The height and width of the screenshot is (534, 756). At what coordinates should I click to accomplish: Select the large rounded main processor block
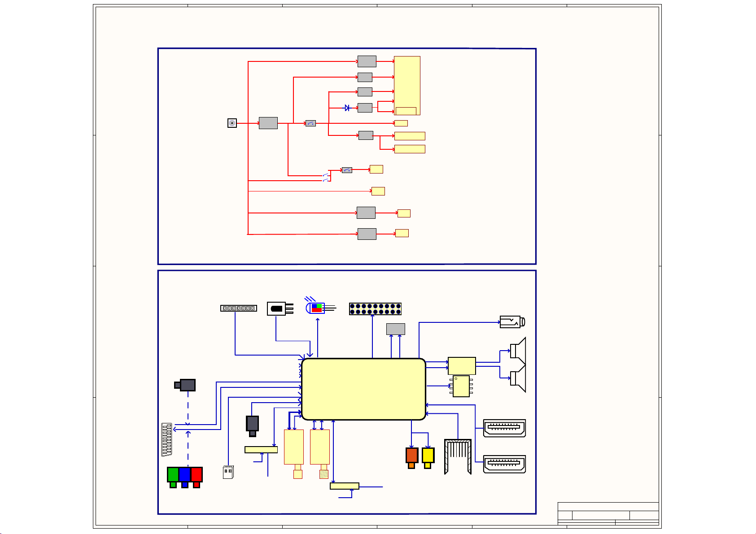tap(363, 389)
